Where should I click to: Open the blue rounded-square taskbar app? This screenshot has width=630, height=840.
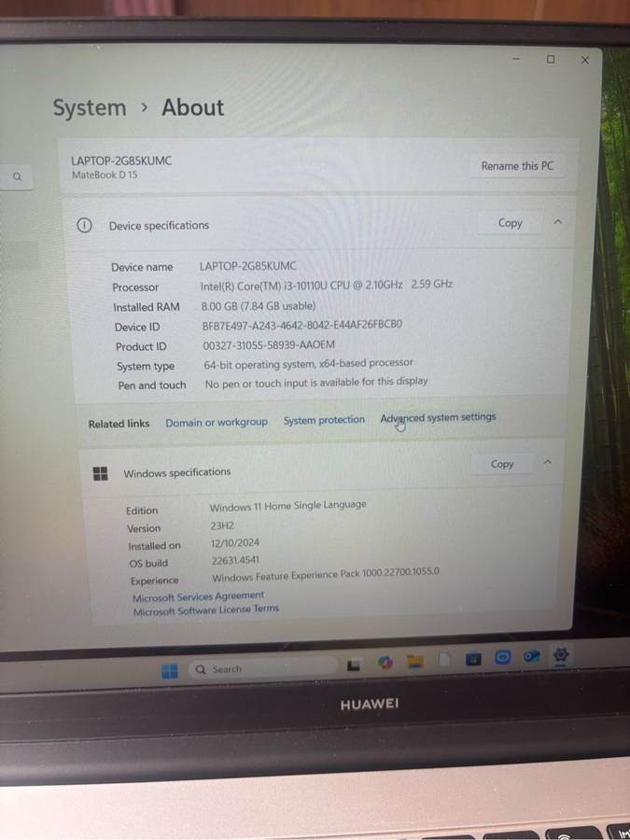pyautogui.click(x=502, y=657)
